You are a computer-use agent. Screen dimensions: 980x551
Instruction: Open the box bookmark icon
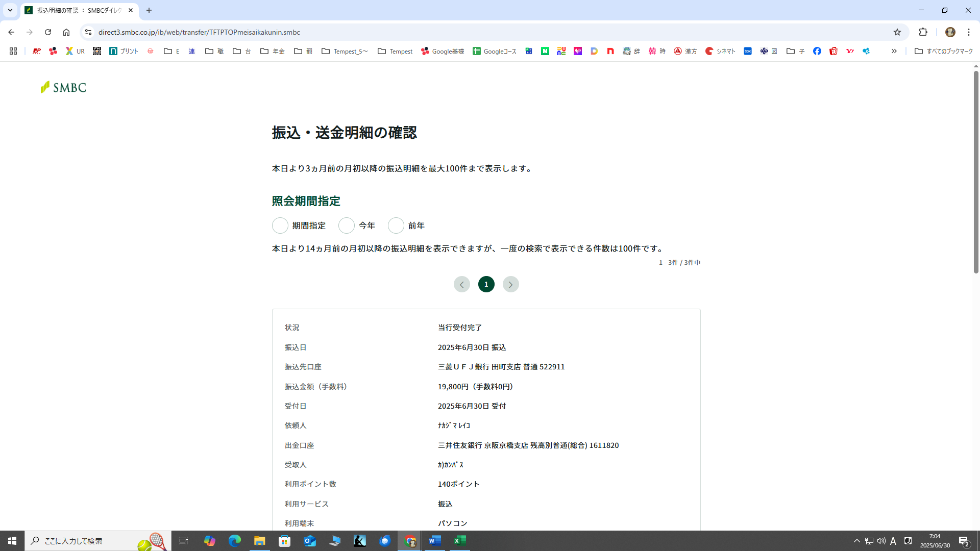pos(748,51)
